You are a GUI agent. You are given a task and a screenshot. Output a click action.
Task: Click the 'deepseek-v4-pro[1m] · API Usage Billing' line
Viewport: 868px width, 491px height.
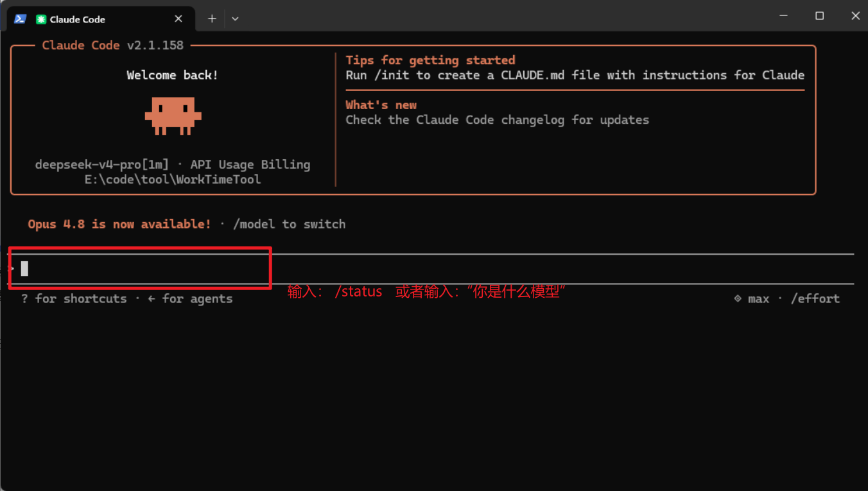pyautogui.click(x=173, y=164)
